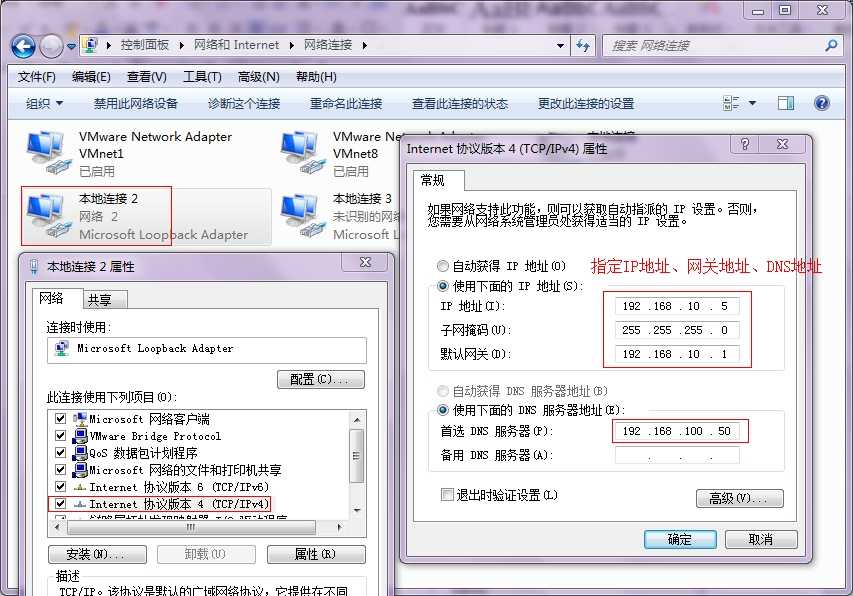
Task: Toggle the QoS 数据包计划程序 checkbox
Action: (x=60, y=452)
